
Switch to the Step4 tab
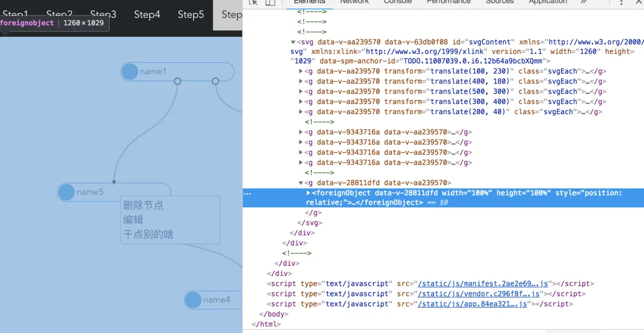point(147,15)
